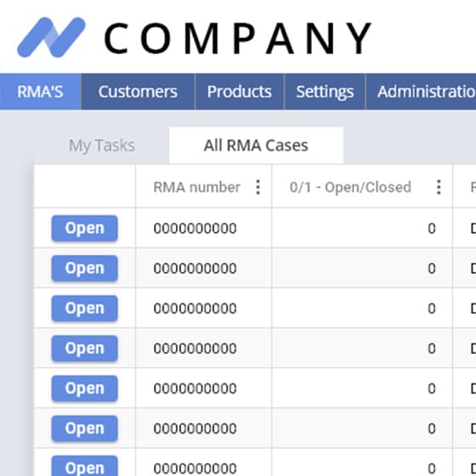This screenshot has height=476, width=476.
Task: Open the Products menu item
Action: point(240,92)
